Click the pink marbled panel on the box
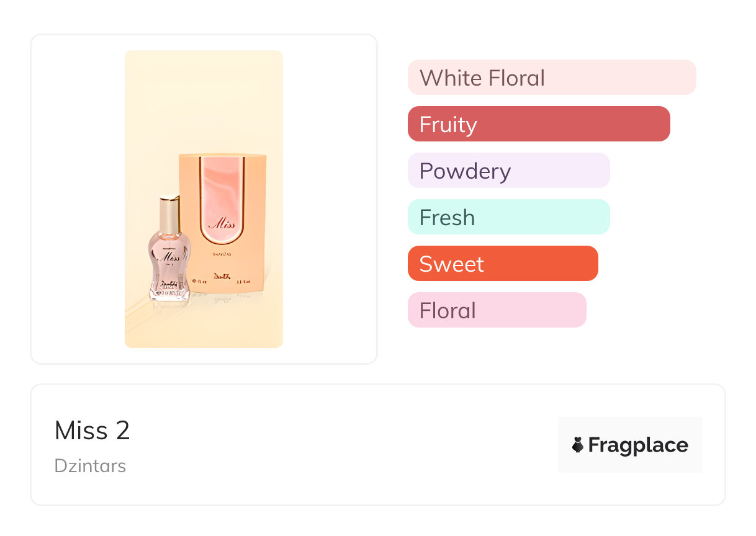This screenshot has width=756, height=536. (222, 186)
